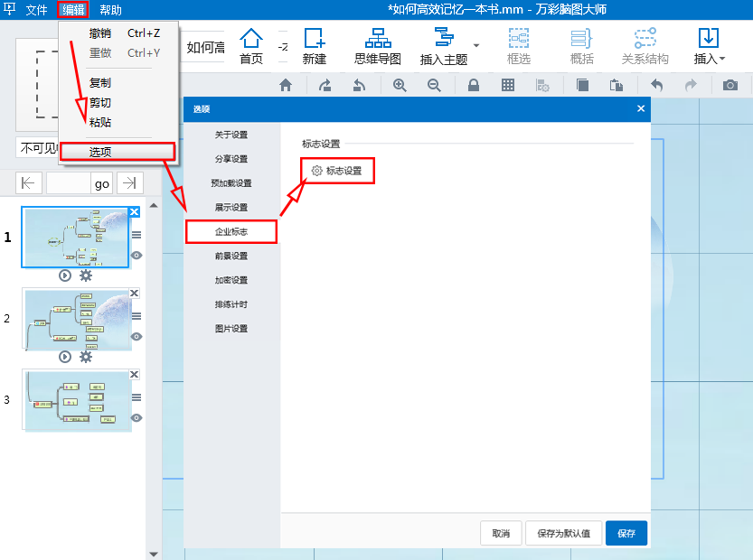
Task: Click the zoom-in magnifier icon
Action: click(399, 85)
